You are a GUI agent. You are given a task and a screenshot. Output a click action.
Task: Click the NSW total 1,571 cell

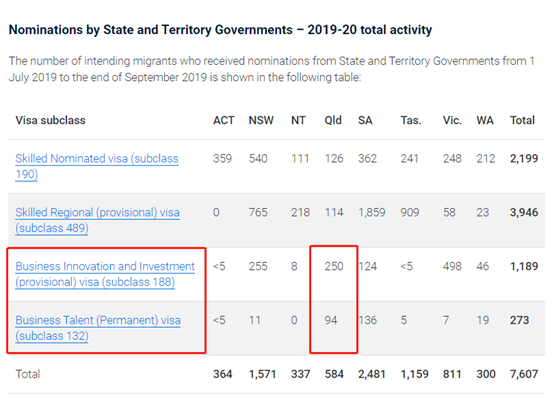pos(262,374)
